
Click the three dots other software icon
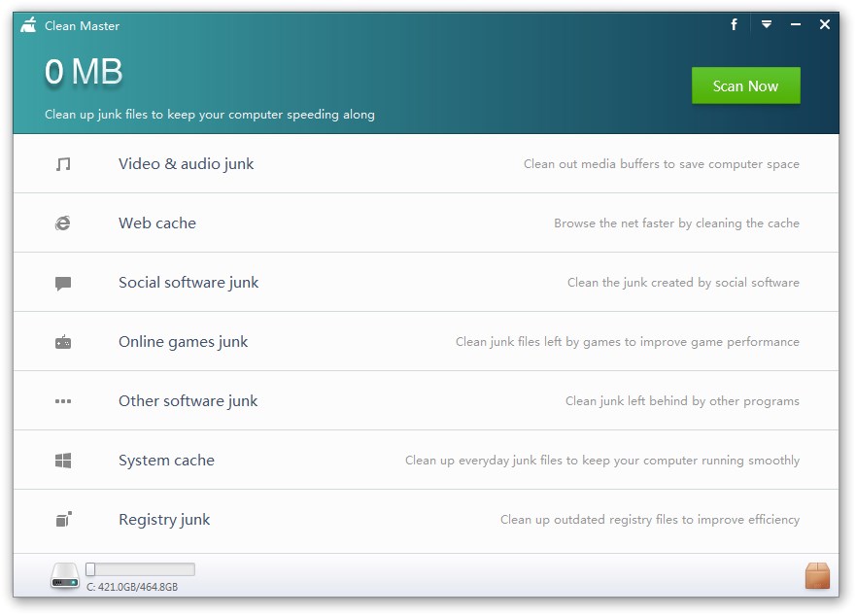click(x=63, y=401)
